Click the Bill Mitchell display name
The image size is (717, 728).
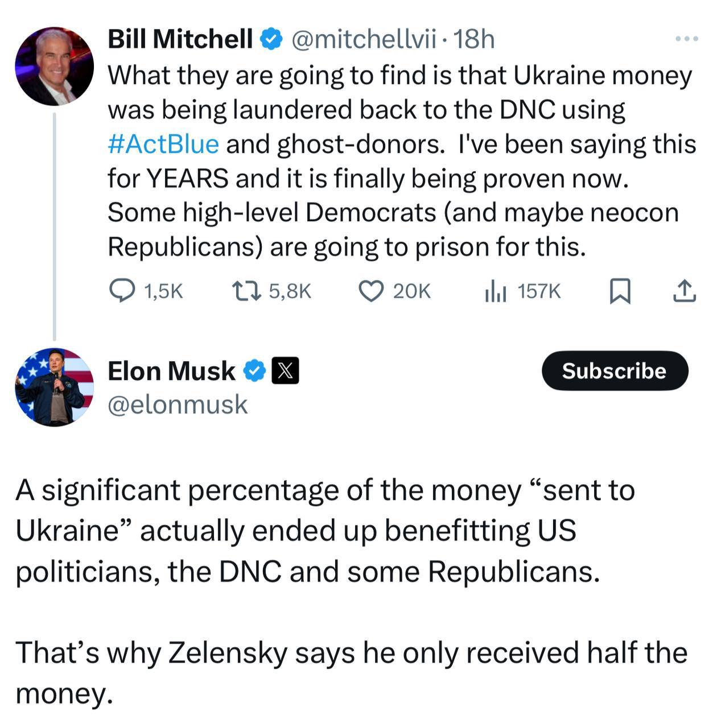(x=180, y=39)
